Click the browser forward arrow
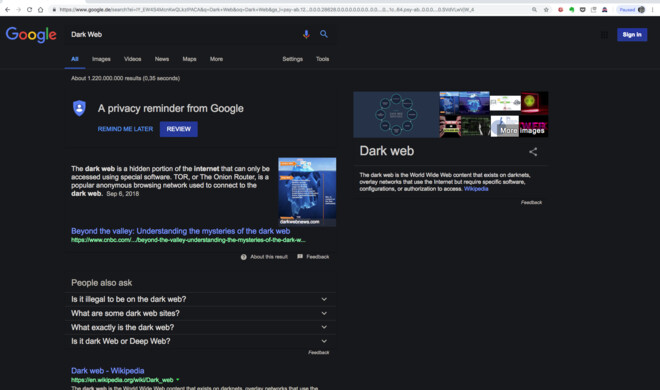This screenshot has height=390, width=660. [x=18, y=9]
